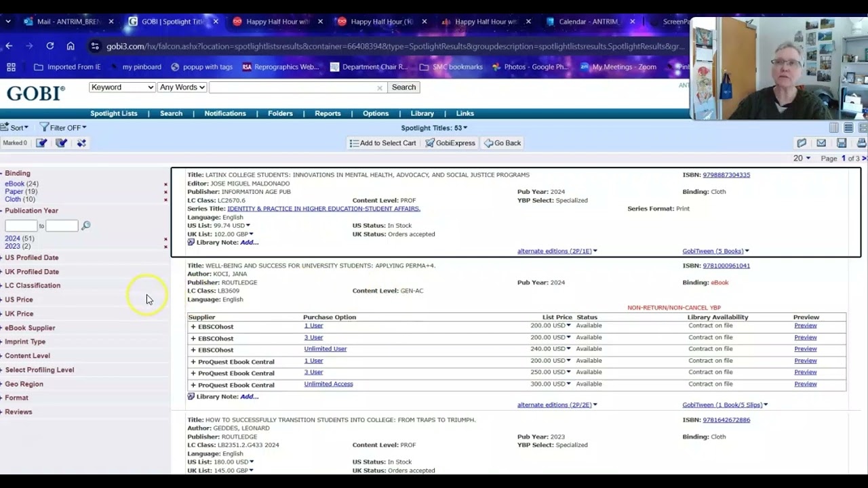Open the GobiTween (5 Books) dropdown

click(715, 251)
